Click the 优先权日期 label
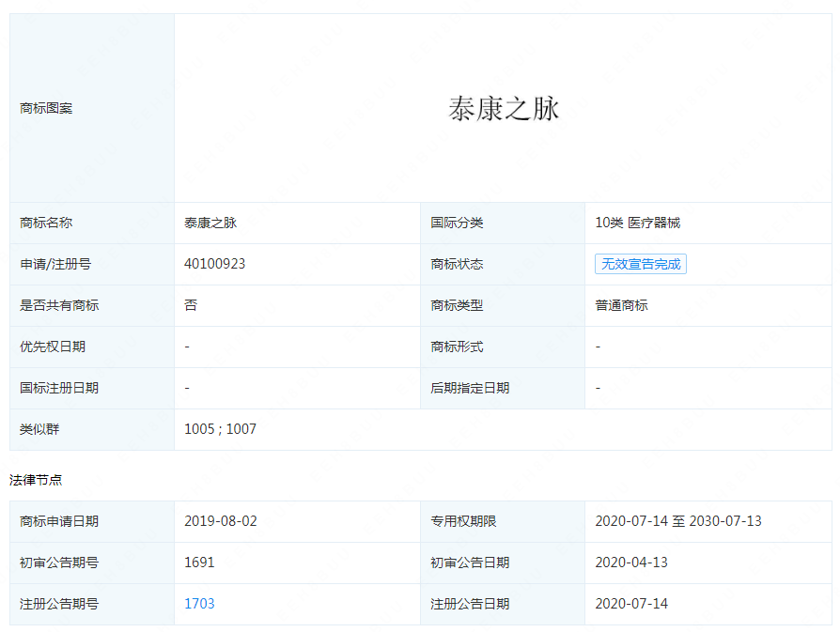Screen dimensions: 840x632 pyautogui.click(x=53, y=347)
